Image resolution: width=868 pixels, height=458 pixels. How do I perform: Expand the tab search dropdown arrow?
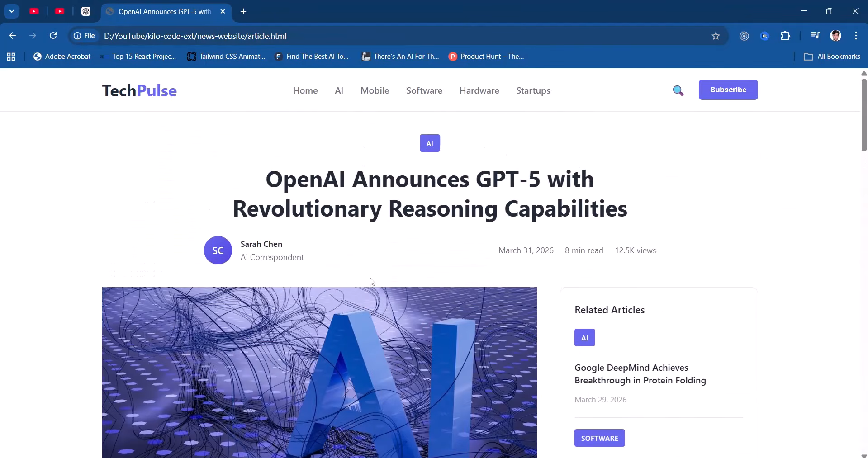12,11
